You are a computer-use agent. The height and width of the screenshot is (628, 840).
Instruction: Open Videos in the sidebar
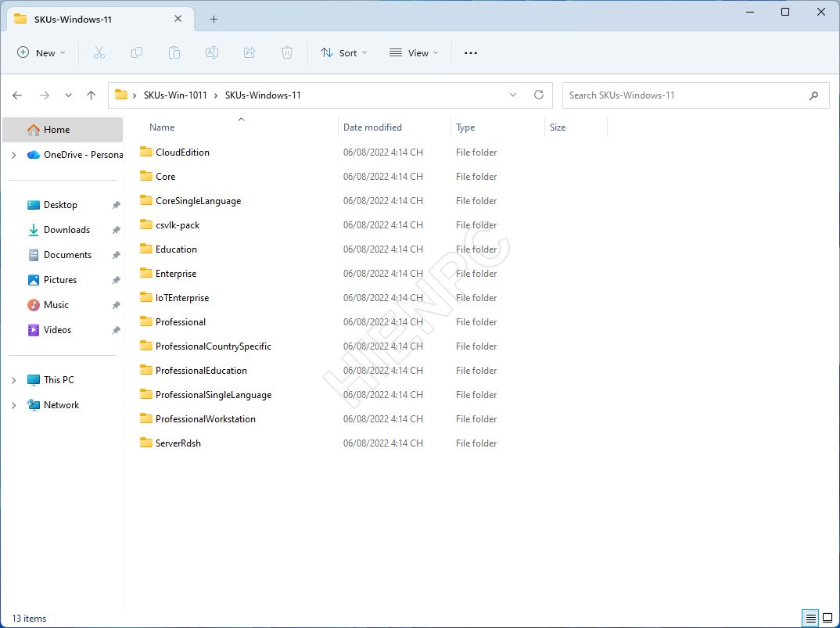click(57, 330)
